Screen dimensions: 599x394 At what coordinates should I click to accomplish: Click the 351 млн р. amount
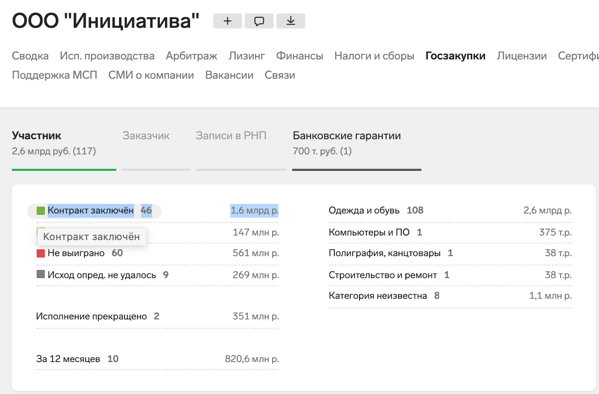tap(256, 316)
